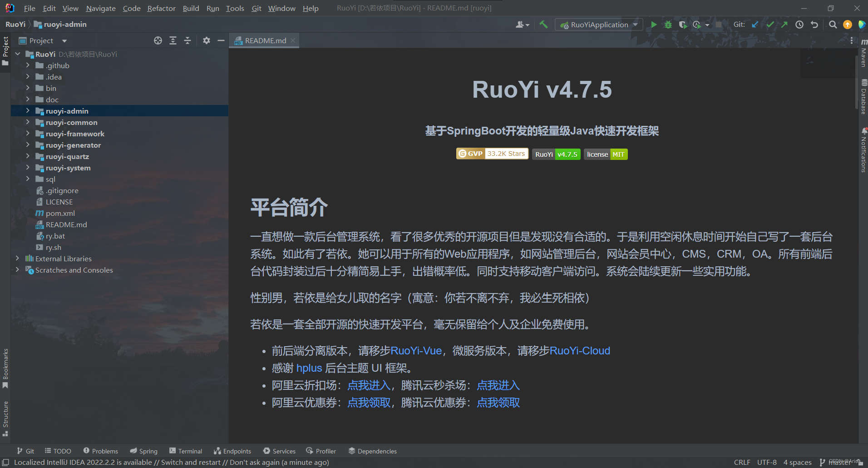Screen dimensions: 868x468
Task: Click the Rollback undo arrow icon
Action: [814, 25]
